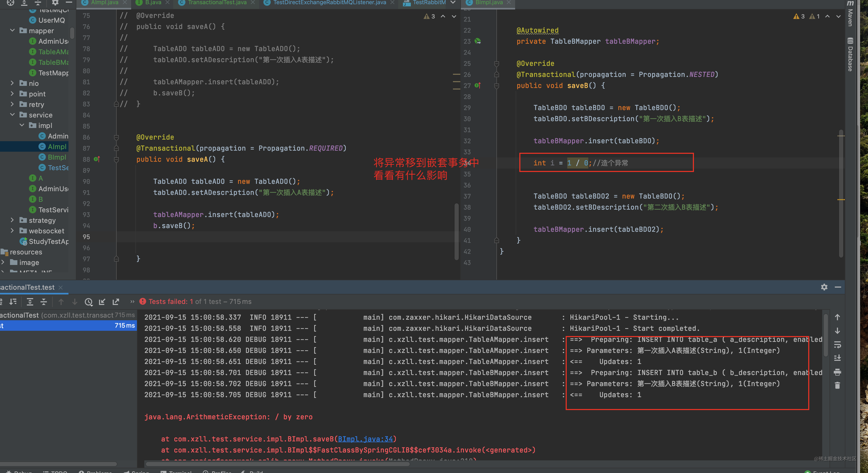This screenshot has width=868, height=473.
Task: Open the BImpl.java:34 stack trace link
Action: coord(365,439)
